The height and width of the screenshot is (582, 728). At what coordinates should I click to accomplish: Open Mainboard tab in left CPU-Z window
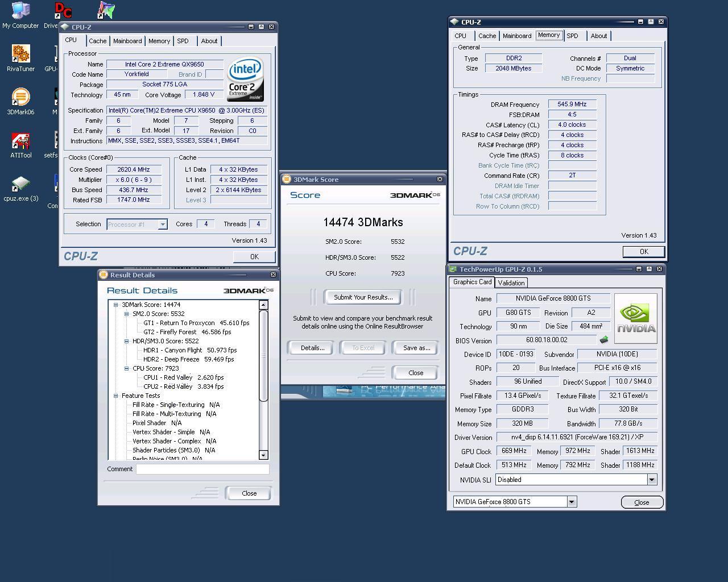pyautogui.click(x=127, y=41)
